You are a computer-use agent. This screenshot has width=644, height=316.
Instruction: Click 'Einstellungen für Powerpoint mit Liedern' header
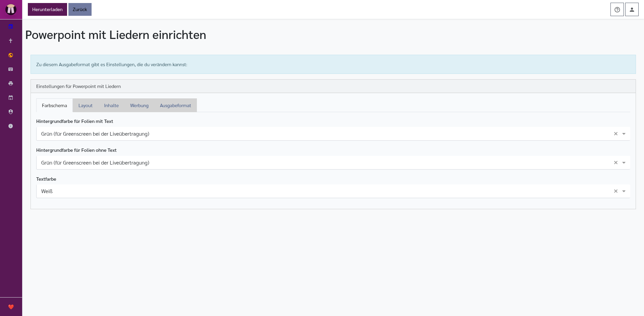78,86
